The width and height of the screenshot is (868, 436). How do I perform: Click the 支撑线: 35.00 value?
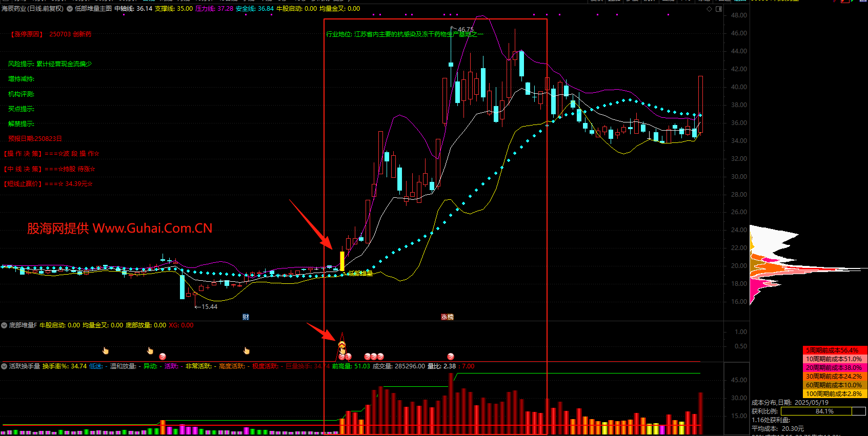point(174,9)
